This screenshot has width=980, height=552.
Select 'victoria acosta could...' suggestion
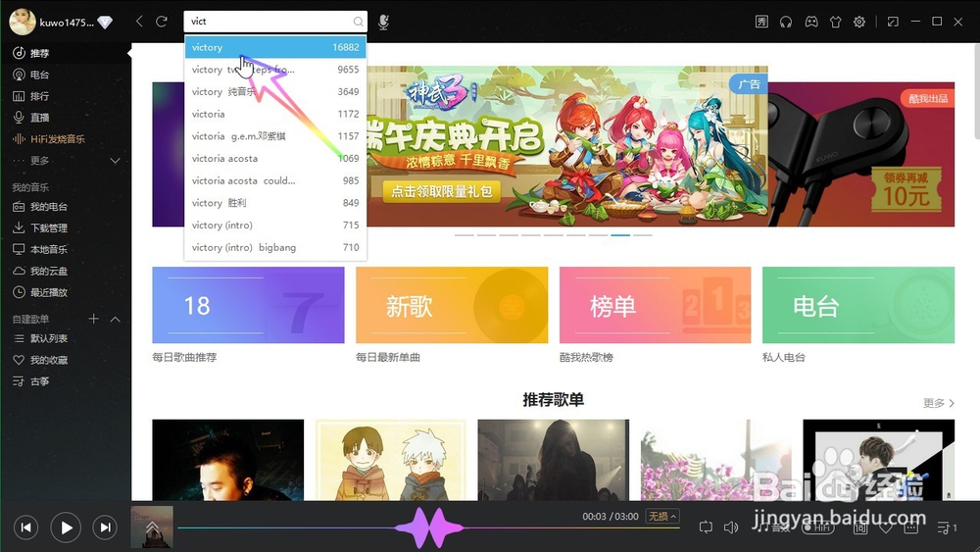pos(275,180)
